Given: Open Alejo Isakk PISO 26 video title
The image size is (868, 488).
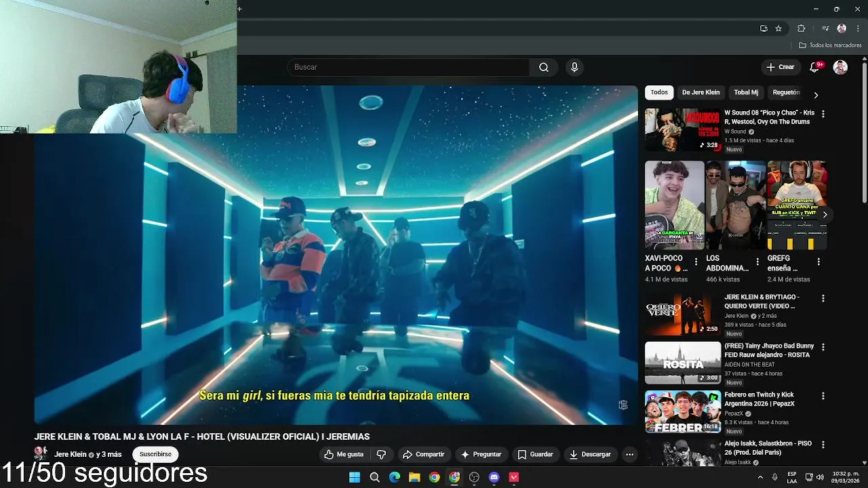Looking at the screenshot, I should pyautogui.click(x=768, y=448).
